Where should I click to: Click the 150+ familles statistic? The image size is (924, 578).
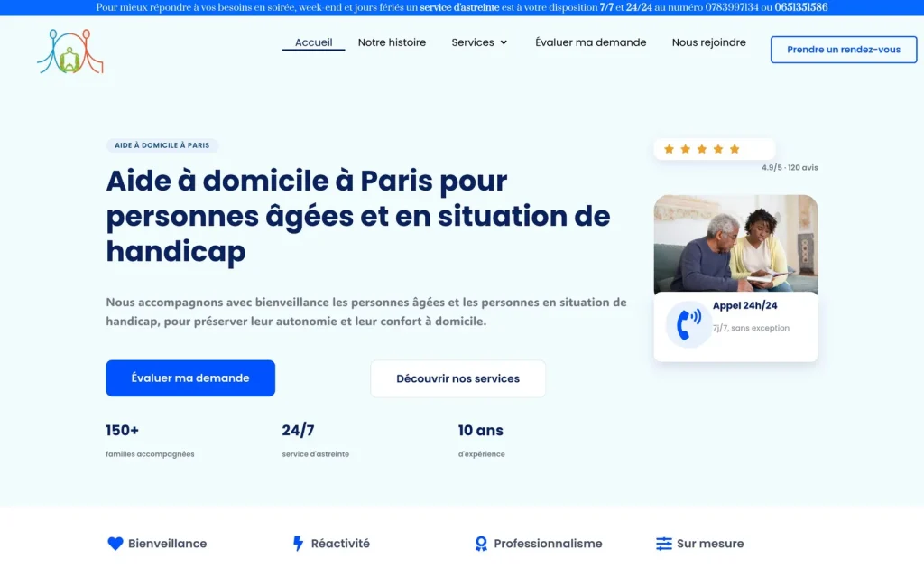[x=150, y=441]
